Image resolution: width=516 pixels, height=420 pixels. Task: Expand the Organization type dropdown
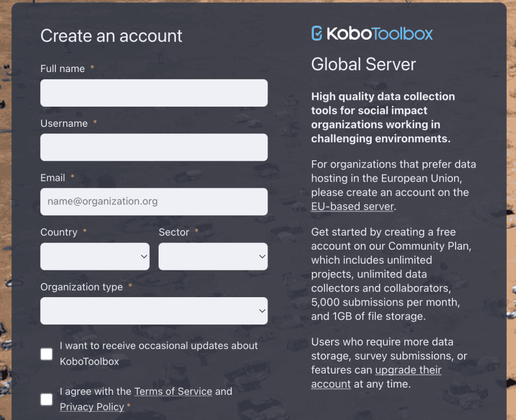(x=154, y=311)
